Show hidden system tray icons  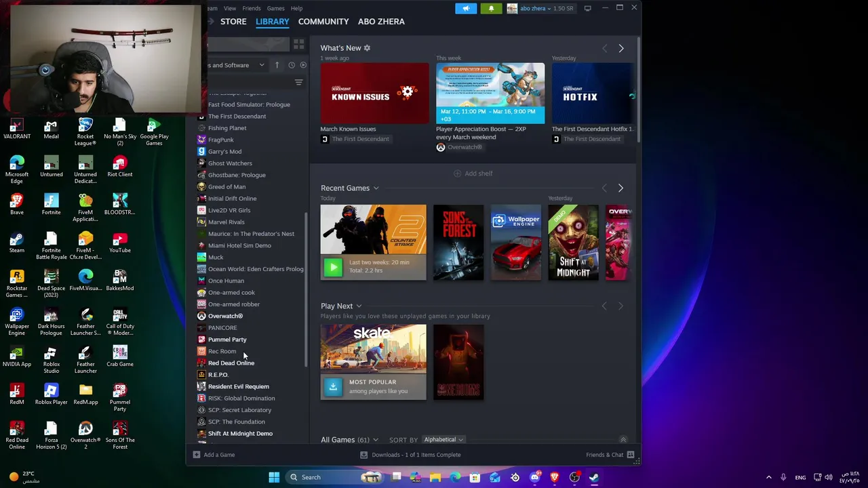tap(768, 477)
